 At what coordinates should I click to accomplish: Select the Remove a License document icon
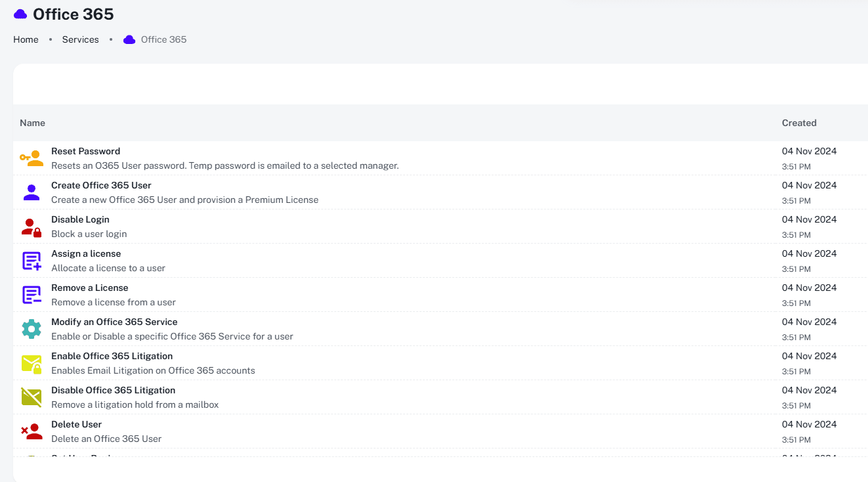tap(31, 294)
